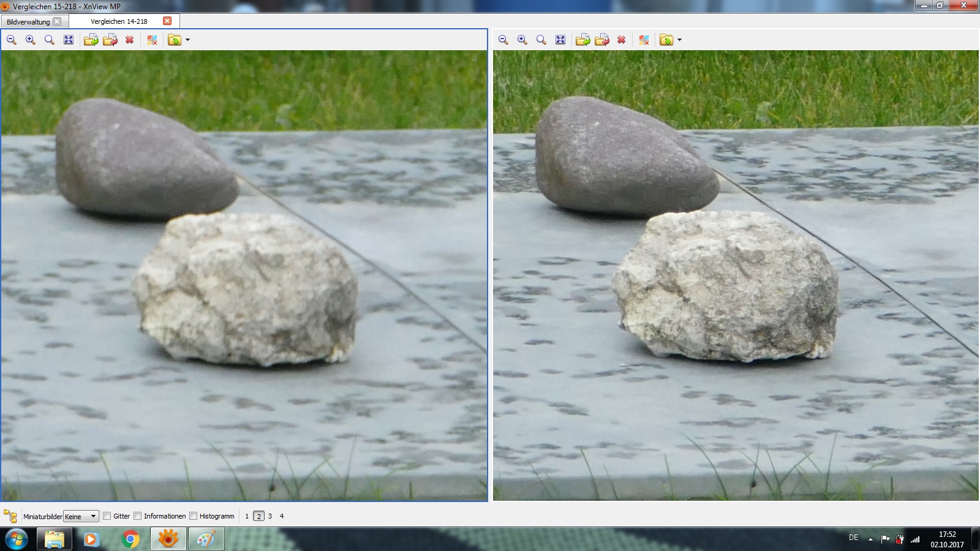Delete the left pane image
The image size is (980, 551).
point(129,40)
